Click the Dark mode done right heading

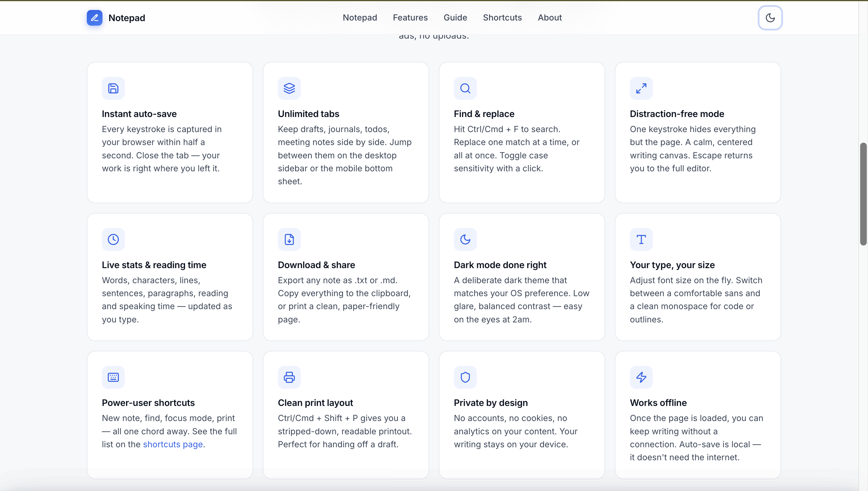click(x=500, y=265)
